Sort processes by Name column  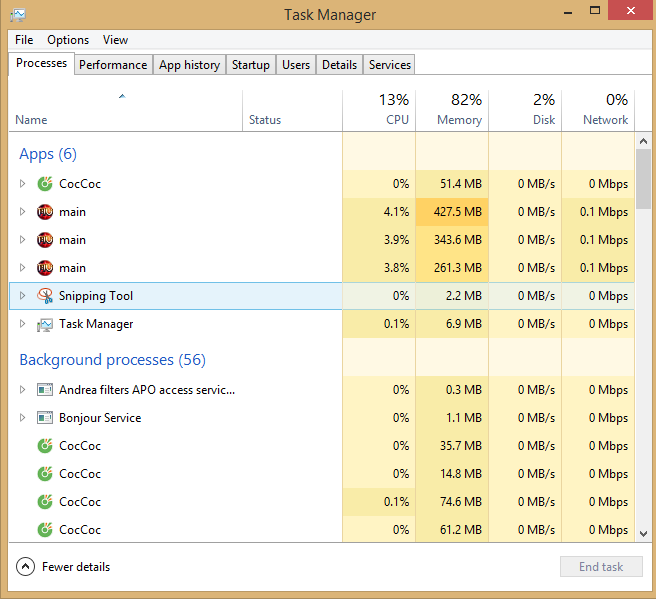point(125,110)
